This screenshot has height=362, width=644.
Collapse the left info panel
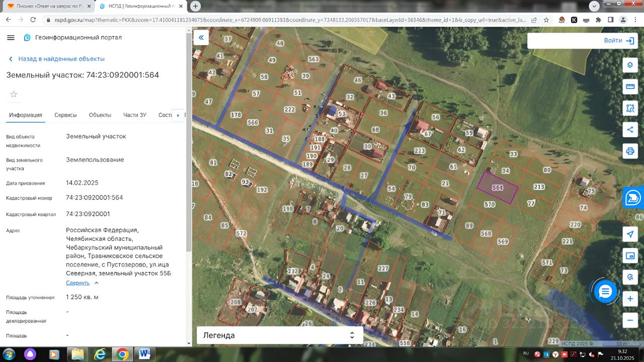tap(201, 38)
